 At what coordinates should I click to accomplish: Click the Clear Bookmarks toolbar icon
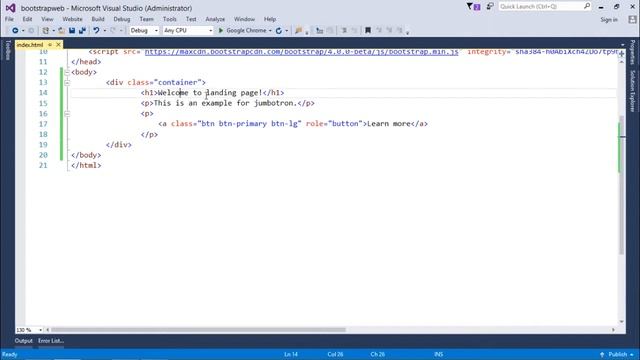point(400,31)
